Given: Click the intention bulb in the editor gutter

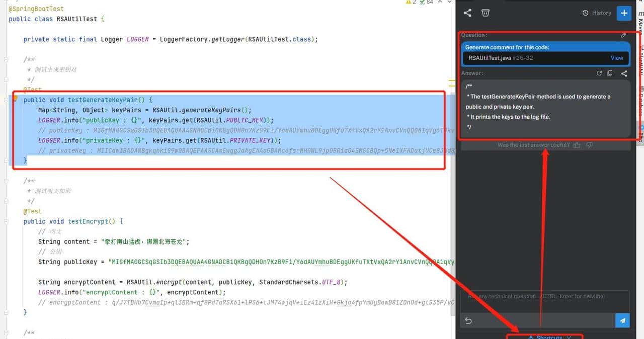Looking at the screenshot, I should tap(15, 99).
